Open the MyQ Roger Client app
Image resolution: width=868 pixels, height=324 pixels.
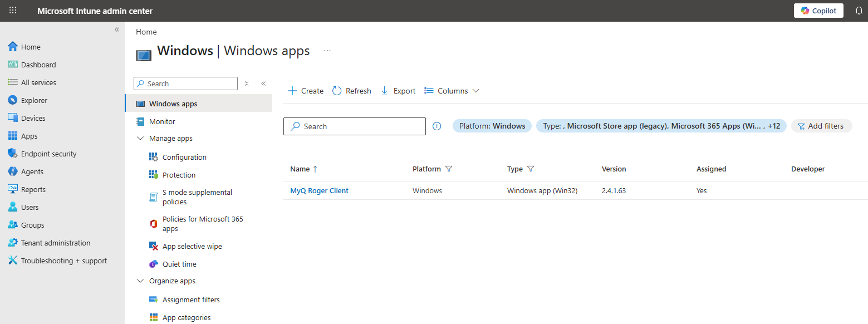pyautogui.click(x=319, y=190)
